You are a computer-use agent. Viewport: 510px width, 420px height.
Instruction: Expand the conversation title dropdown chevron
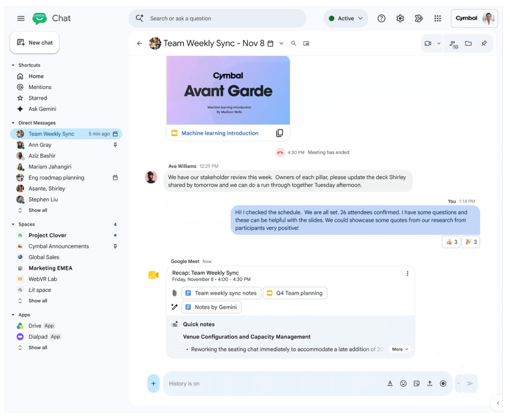point(281,43)
